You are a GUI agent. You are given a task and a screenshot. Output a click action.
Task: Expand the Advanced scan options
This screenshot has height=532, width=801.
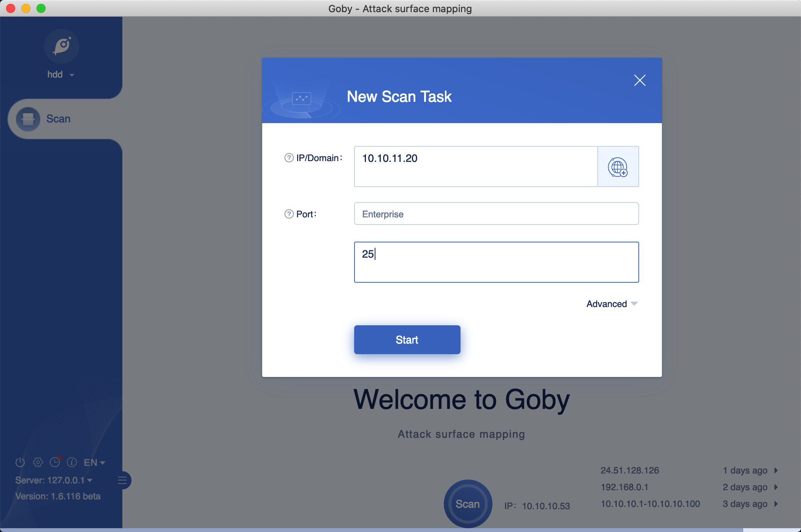611,303
